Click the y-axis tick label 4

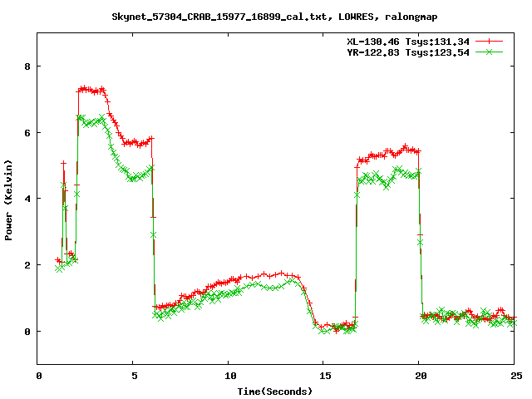tap(27, 199)
